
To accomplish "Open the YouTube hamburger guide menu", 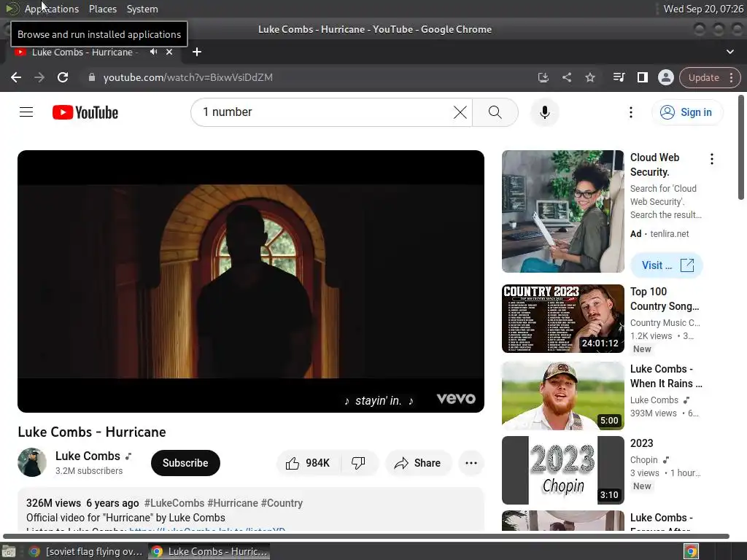I will [x=26, y=112].
